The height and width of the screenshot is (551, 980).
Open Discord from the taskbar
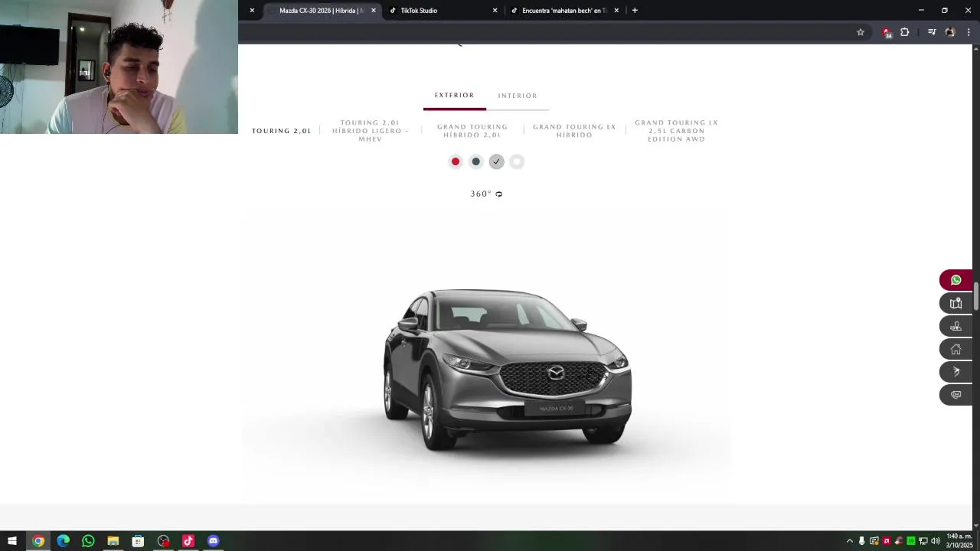[214, 541]
